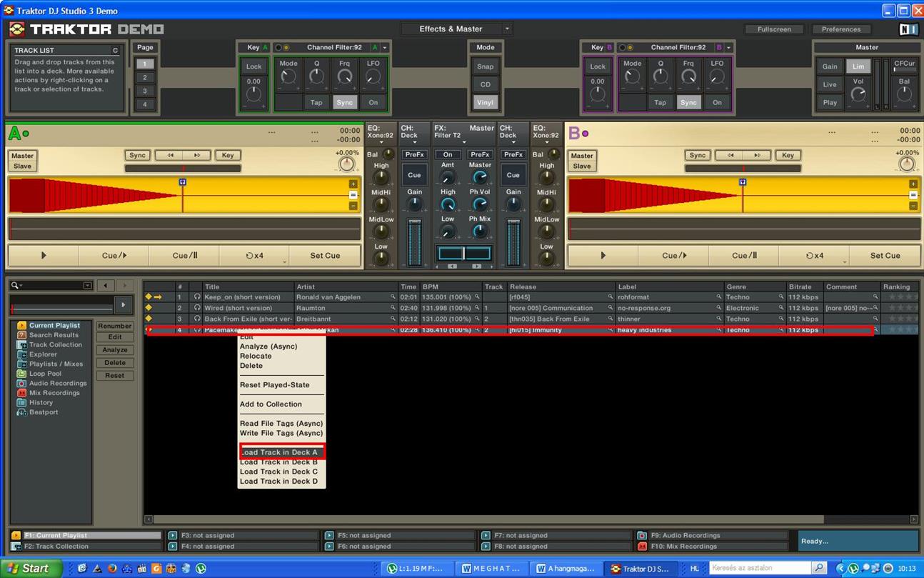This screenshot has width=924, height=578.
Task: Click the Preferences button
Action: pos(840,29)
